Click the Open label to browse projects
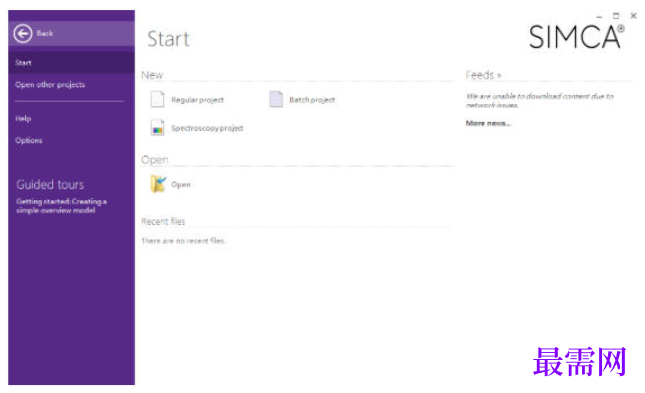Viewport: 645px width, 393px height. pyautogui.click(x=181, y=184)
